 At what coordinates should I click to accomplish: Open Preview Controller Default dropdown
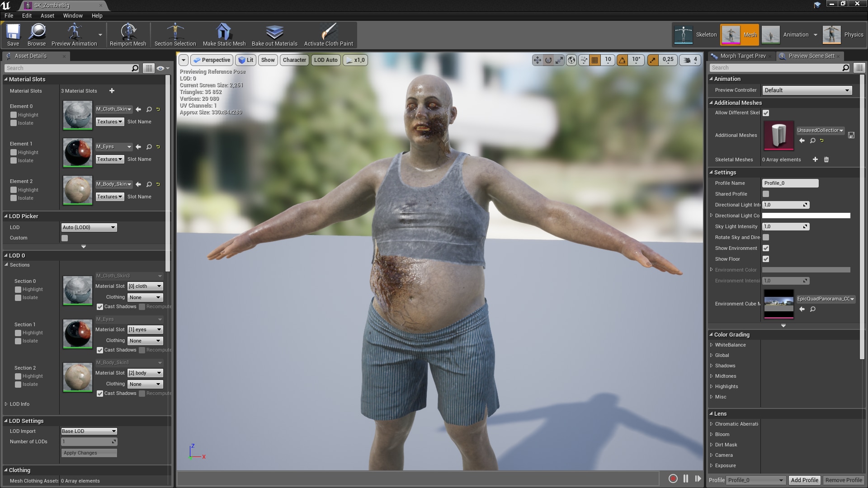tap(807, 90)
